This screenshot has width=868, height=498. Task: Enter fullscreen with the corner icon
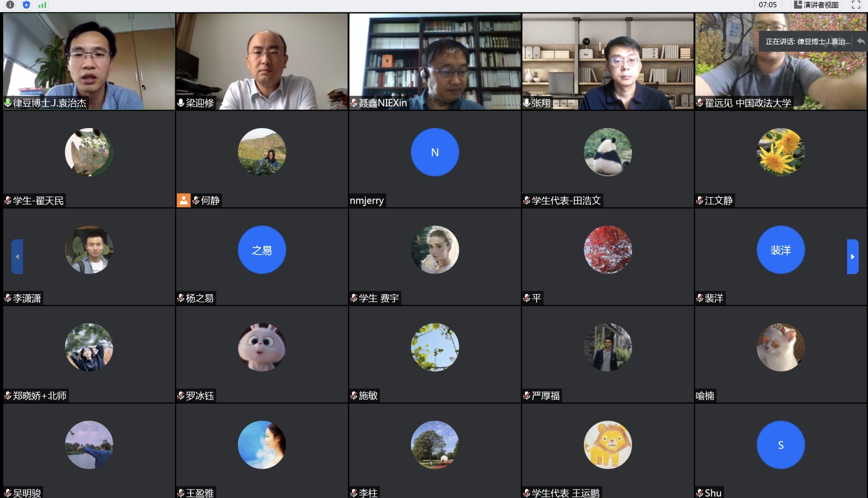click(x=856, y=5)
